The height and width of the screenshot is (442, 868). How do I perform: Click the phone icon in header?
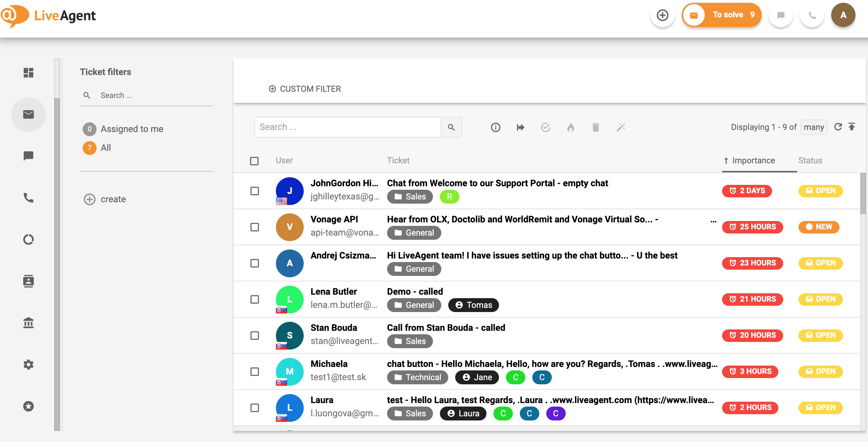tap(812, 15)
